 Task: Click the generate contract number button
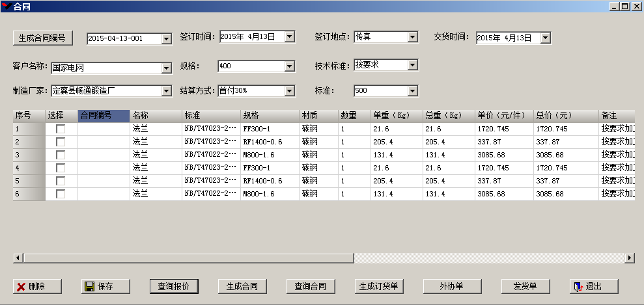point(43,38)
